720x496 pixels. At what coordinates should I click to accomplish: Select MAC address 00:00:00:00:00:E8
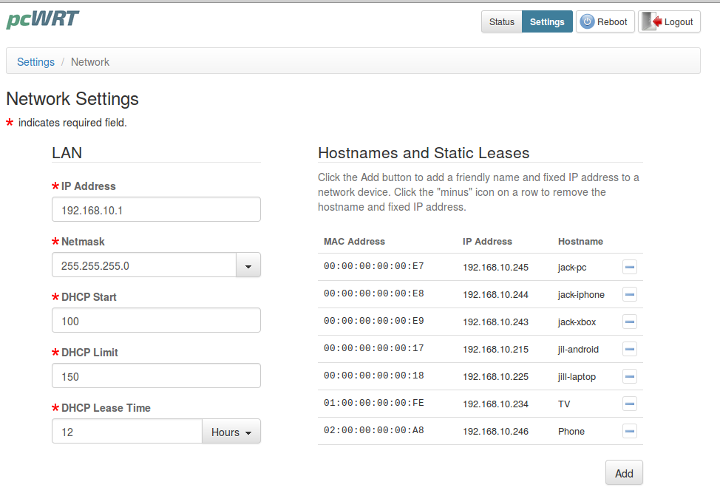click(x=374, y=293)
